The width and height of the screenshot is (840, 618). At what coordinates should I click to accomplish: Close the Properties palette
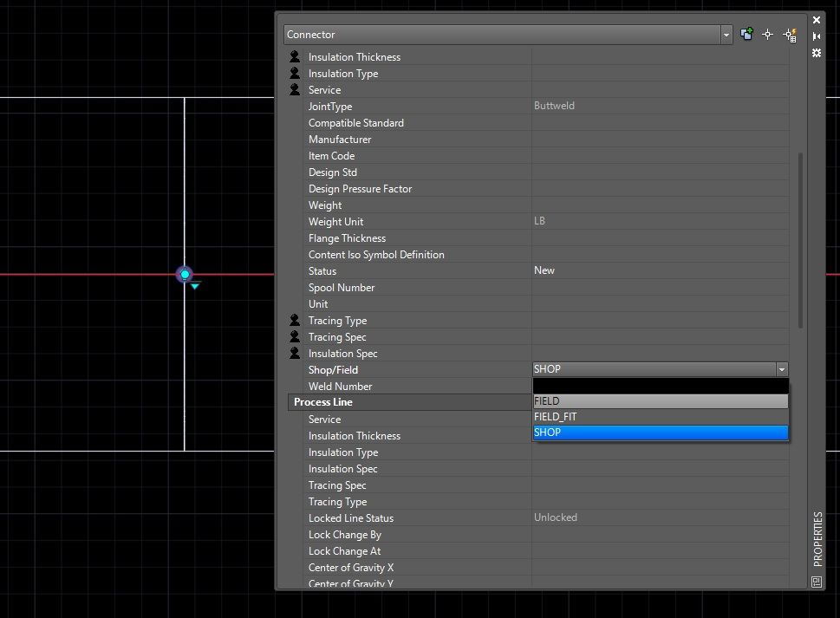click(817, 20)
